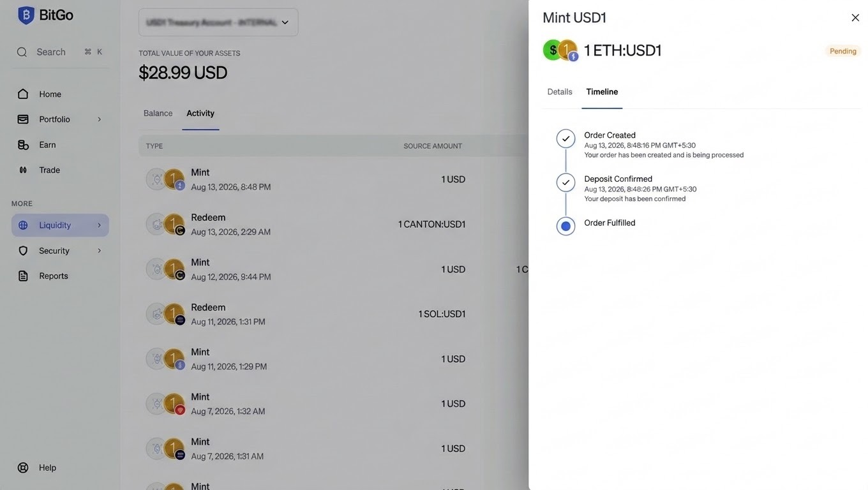Open the Redeem row dated Aug 11, 1:31 PM

[x=333, y=314]
